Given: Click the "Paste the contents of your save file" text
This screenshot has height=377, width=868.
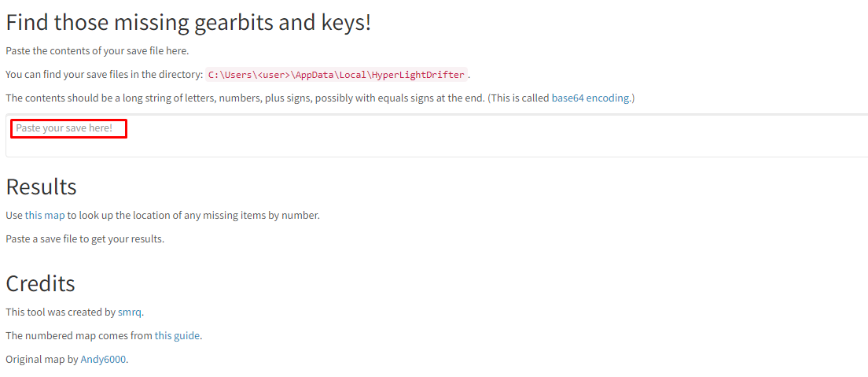Looking at the screenshot, I should coord(97,51).
